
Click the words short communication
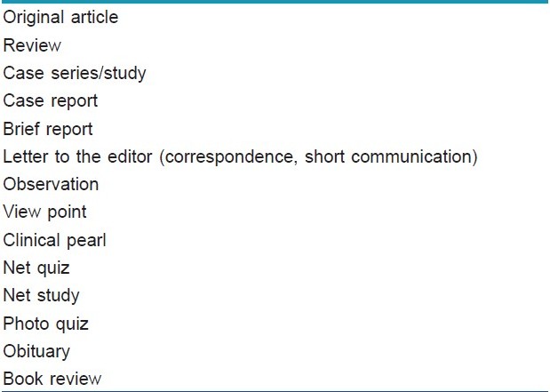[x=388, y=156]
